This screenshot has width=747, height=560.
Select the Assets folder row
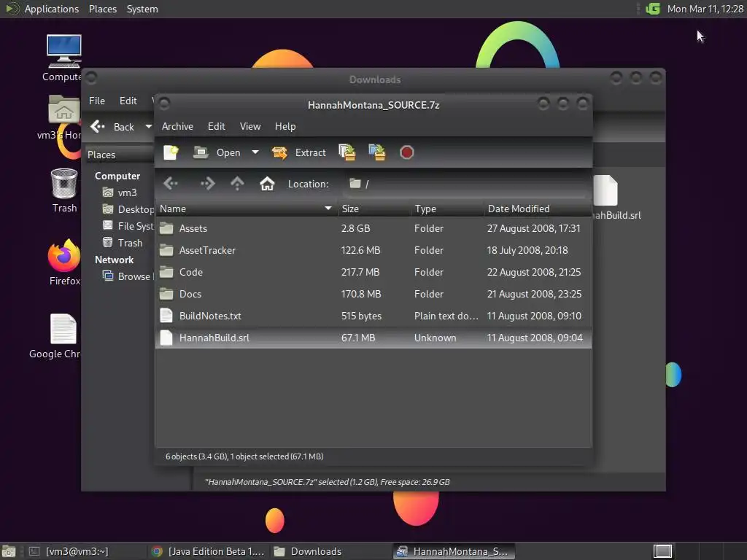pyautogui.click(x=373, y=228)
